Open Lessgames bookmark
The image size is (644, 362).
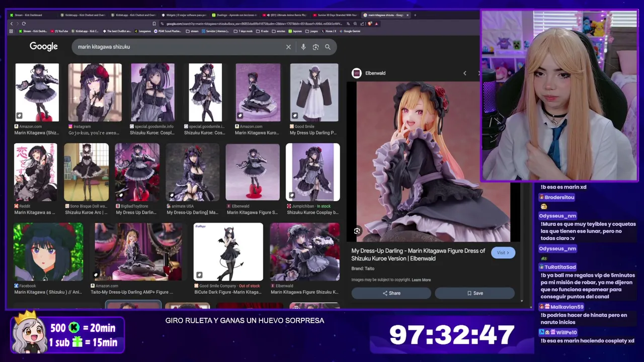[142, 31]
